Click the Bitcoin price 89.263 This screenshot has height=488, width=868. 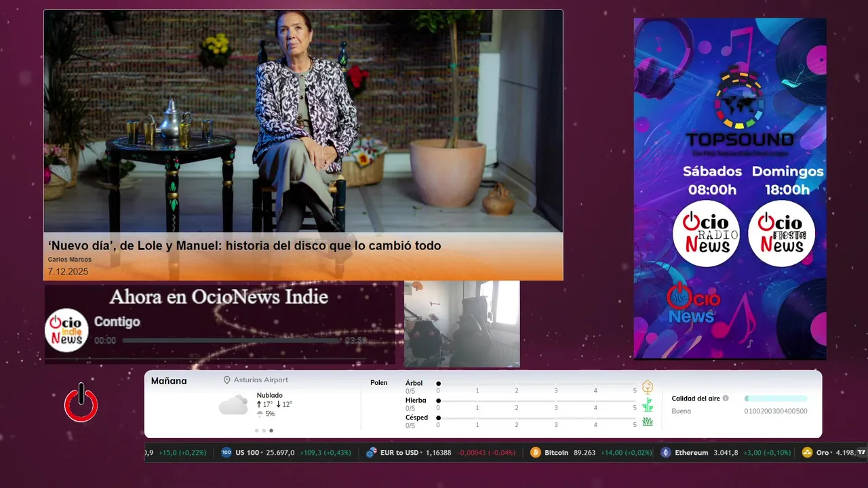pos(585,453)
